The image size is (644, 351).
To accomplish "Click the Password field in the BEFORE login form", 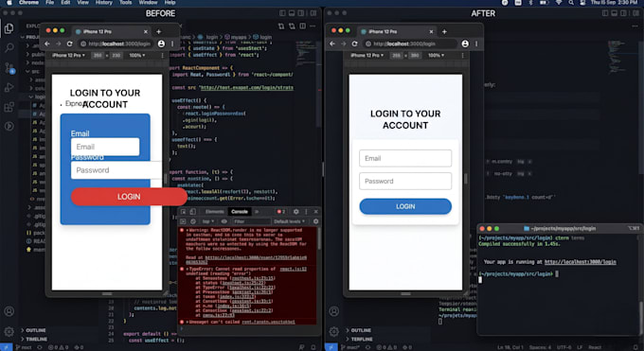I will pos(116,170).
